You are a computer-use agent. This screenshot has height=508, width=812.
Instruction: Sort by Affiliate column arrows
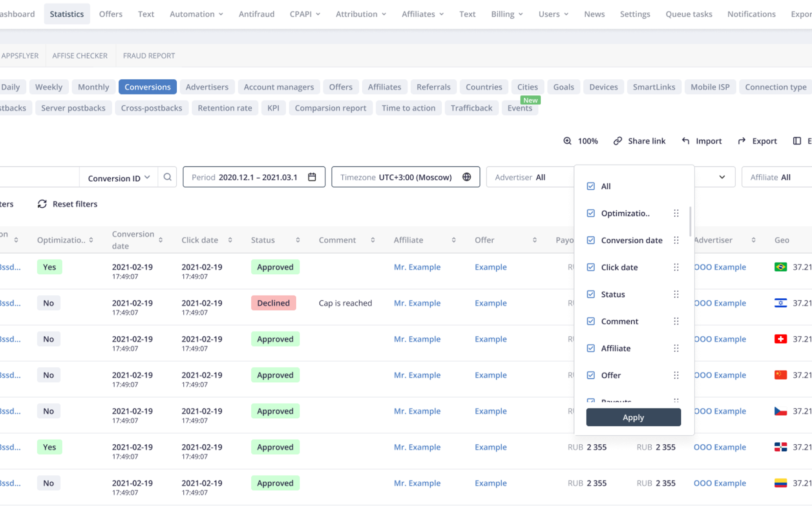pos(454,240)
